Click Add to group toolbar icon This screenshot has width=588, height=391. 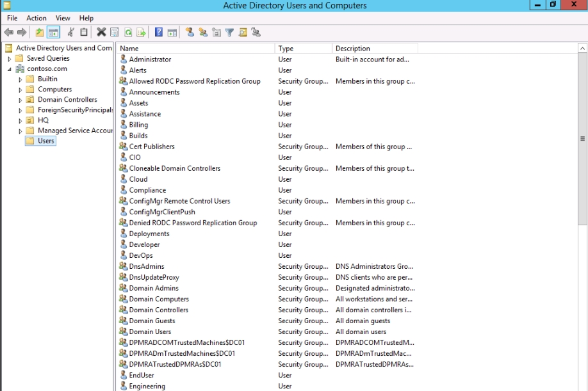coord(256,33)
